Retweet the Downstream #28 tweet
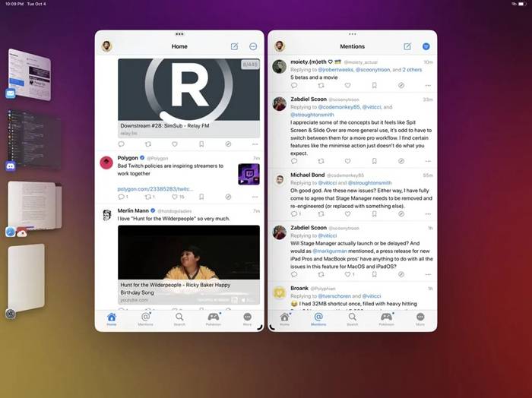Viewport: 532px width, 398px height. point(148,144)
